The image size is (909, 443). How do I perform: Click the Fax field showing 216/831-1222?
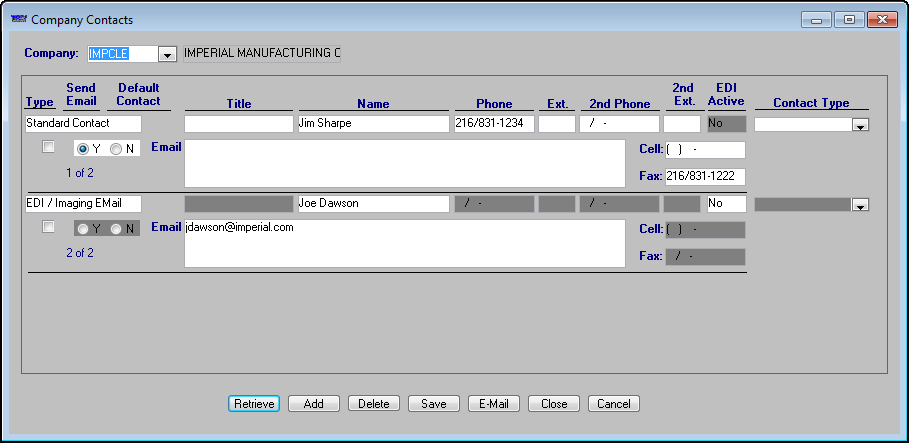(705, 176)
